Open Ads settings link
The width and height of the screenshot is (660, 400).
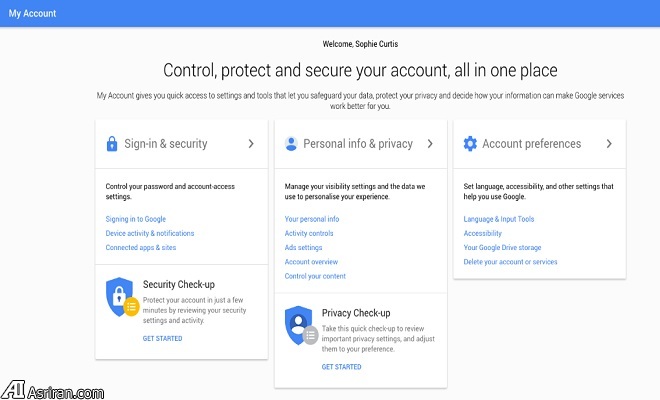pos(303,248)
